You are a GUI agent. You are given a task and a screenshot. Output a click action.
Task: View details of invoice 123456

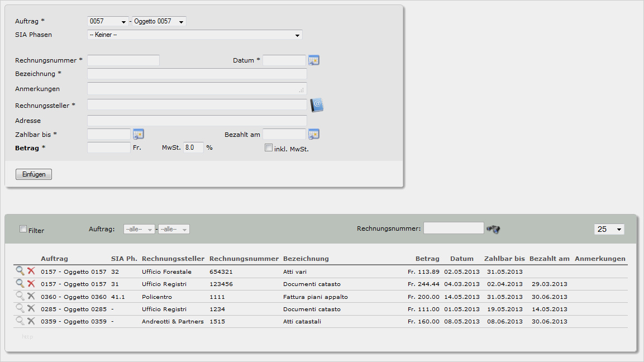click(x=20, y=284)
